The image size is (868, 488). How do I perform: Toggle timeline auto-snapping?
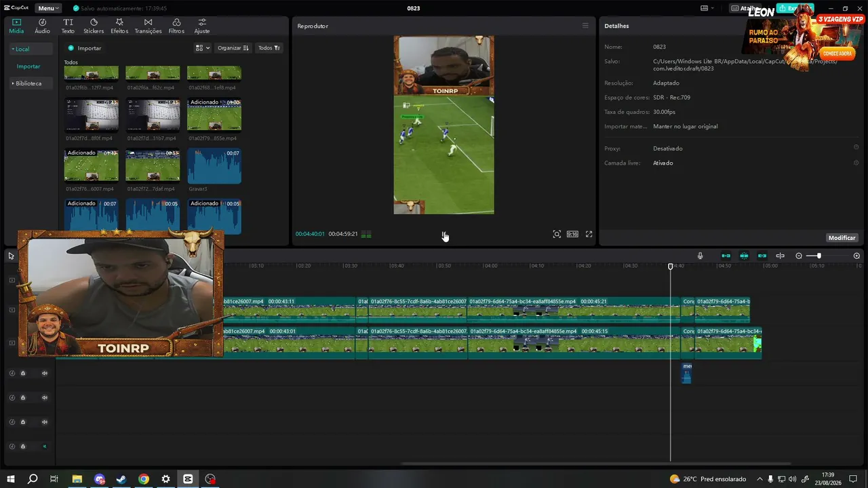744,256
